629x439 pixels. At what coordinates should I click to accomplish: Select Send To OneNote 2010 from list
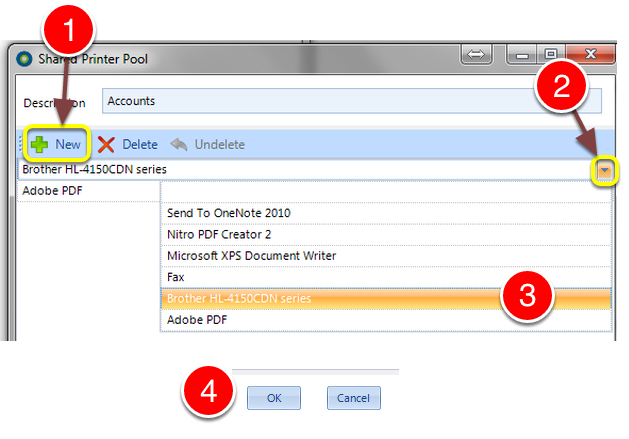pos(386,213)
